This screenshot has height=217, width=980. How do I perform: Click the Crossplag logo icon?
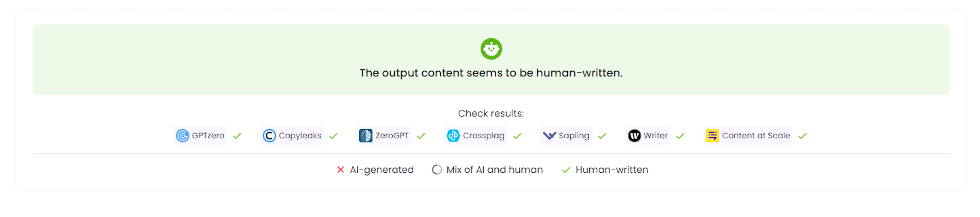click(453, 136)
